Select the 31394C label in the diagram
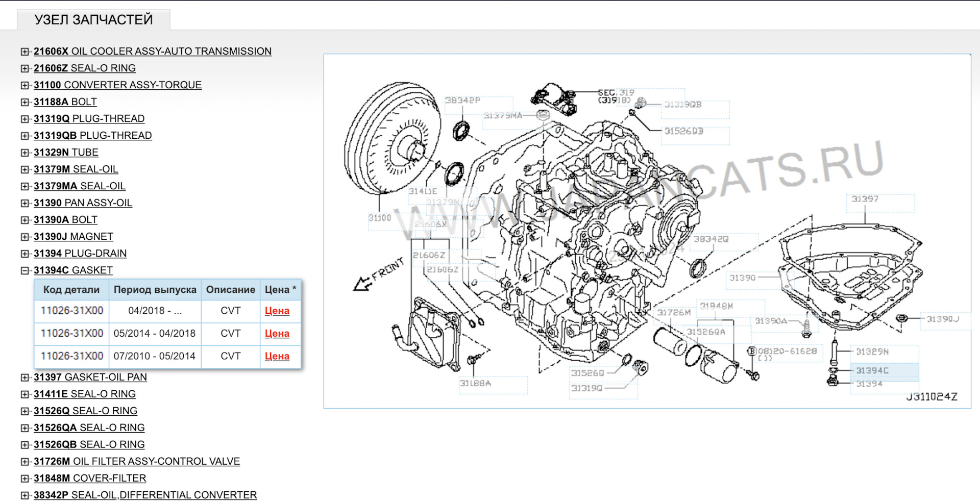 pyautogui.click(x=872, y=371)
